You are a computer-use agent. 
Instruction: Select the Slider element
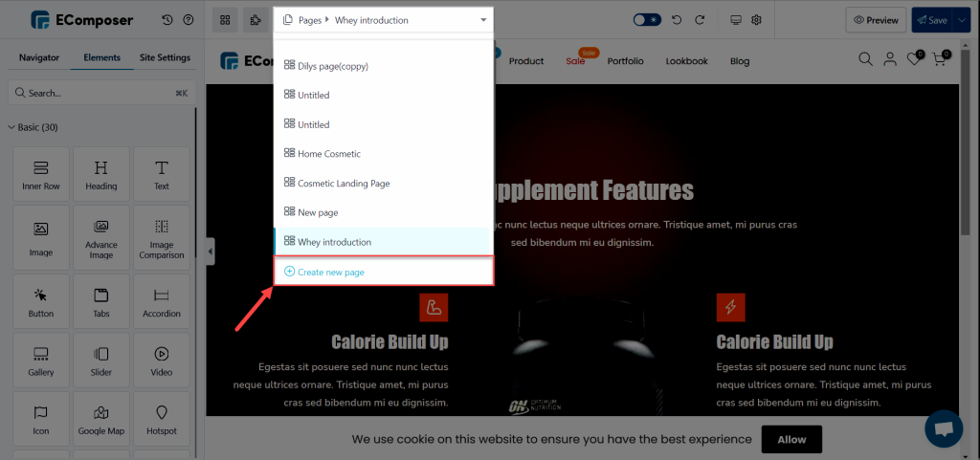pyautogui.click(x=101, y=361)
